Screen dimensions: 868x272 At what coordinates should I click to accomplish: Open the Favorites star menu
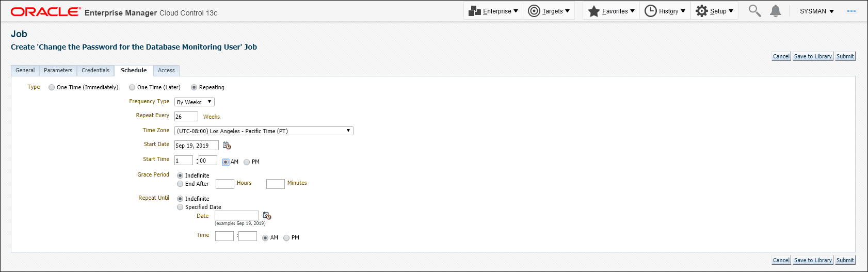pyautogui.click(x=611, y=11)
